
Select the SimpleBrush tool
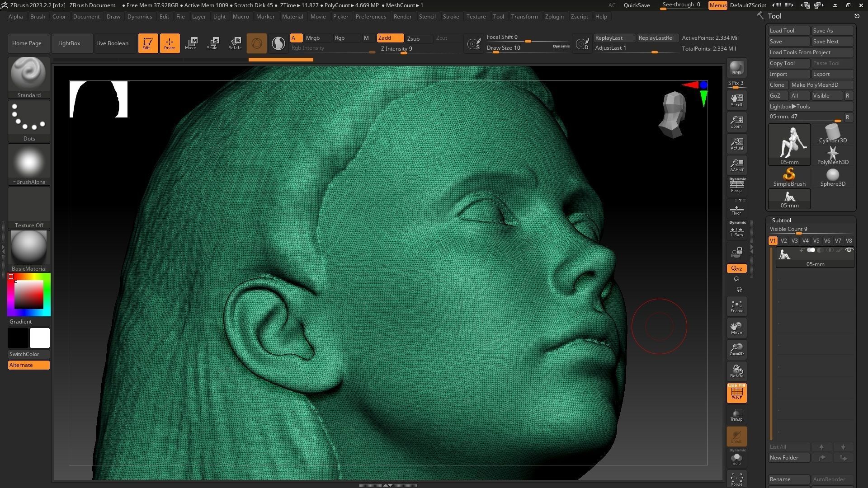point(789,178)
